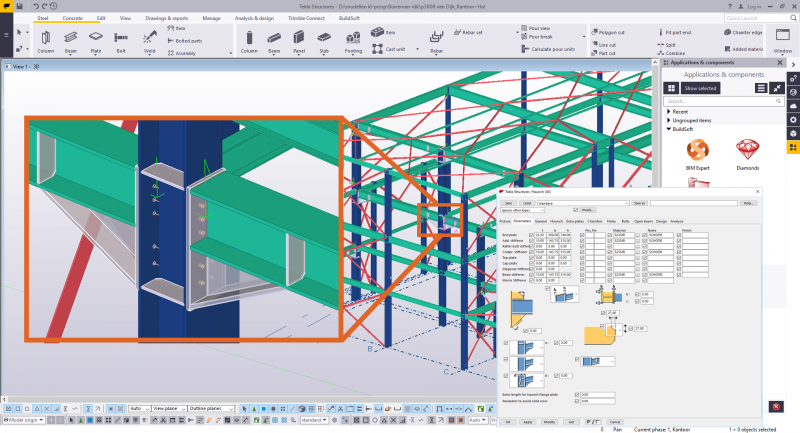Open Diamonds application
Screen dimensions: 800x433
pos(747,155)
